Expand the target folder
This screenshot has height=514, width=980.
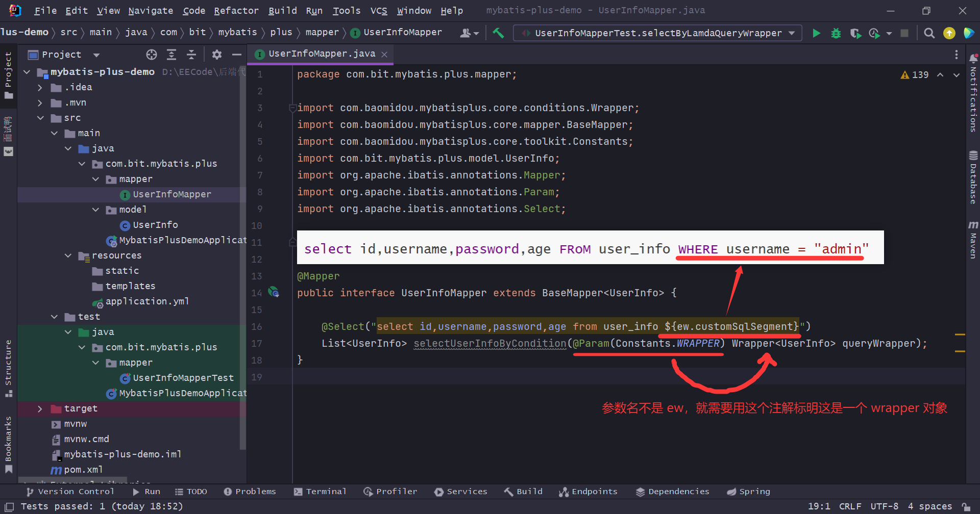pos(40,408)
